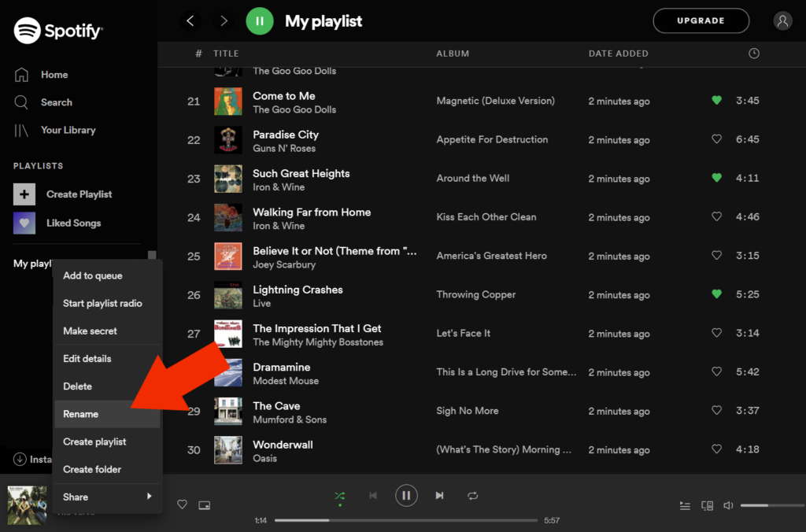Viewport: 806px width, 532px height.
Task: Open the Appetite For Destruction album link
Action: pos(492,139)
